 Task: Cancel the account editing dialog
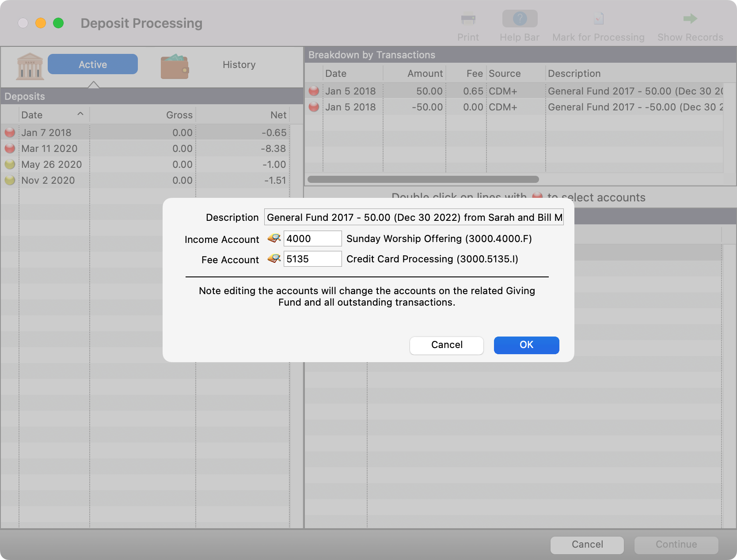[x=446, y=345]
